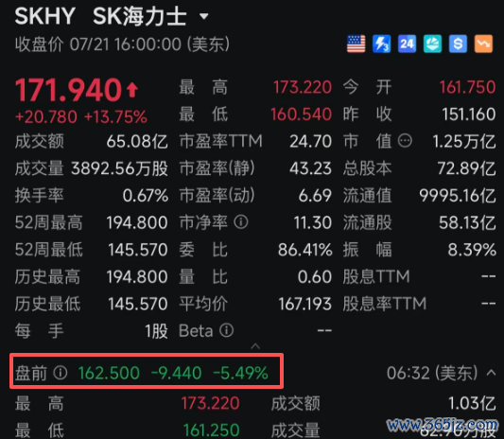Open the market cap options circle icon

[x=405, y=141]
